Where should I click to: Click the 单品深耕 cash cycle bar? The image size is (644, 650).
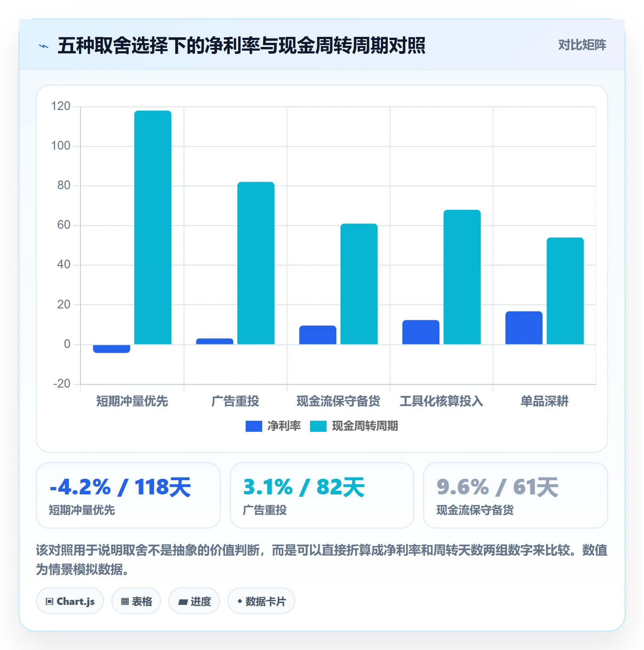565,291
